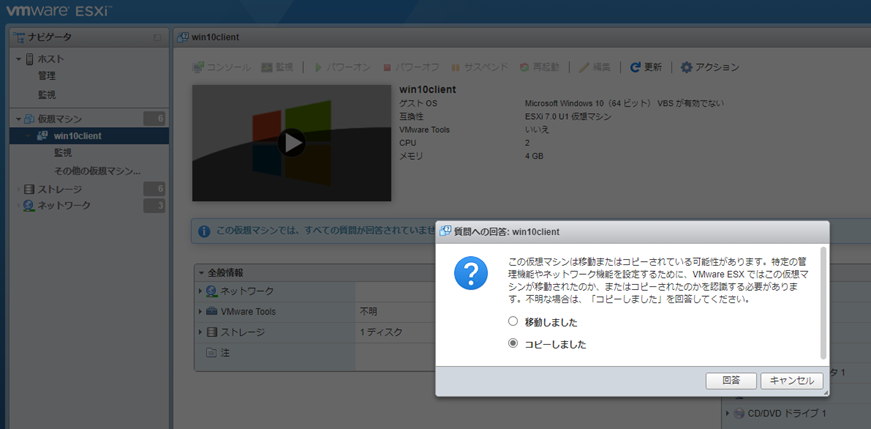Click the blue question mark icon
This screenshot has height=429, width=871.
471,273
